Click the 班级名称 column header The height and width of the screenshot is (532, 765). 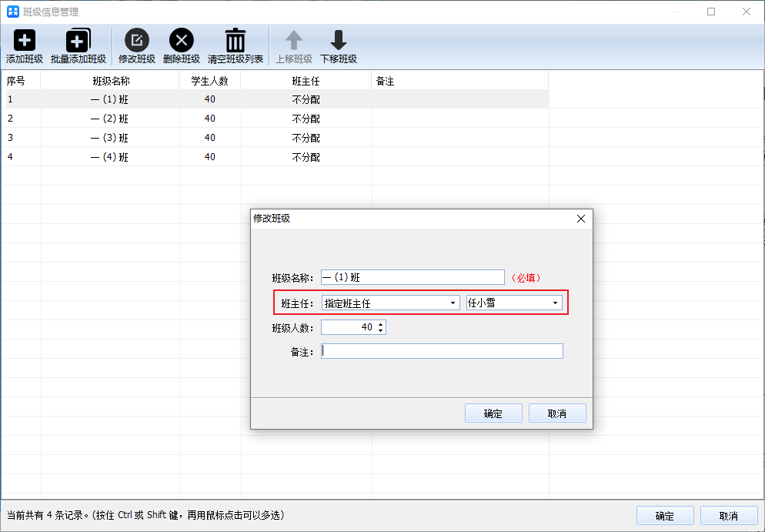[110, 81]
